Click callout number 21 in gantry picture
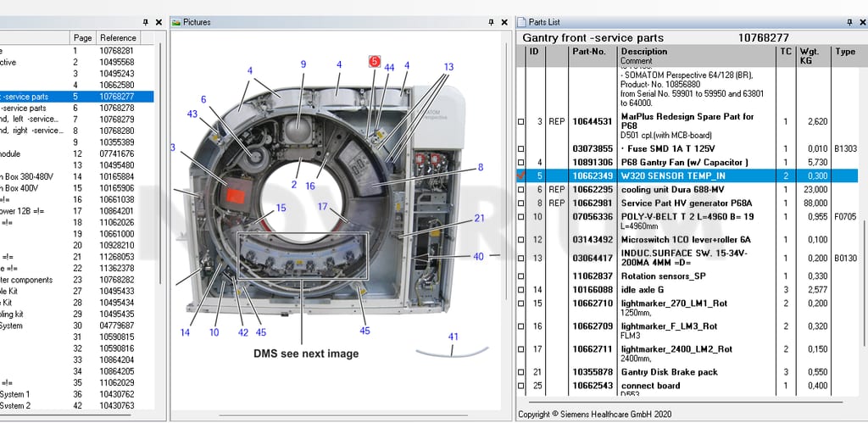Image resolution: width=868 pixels, height=423 pixels. click(x=480, y=219)
